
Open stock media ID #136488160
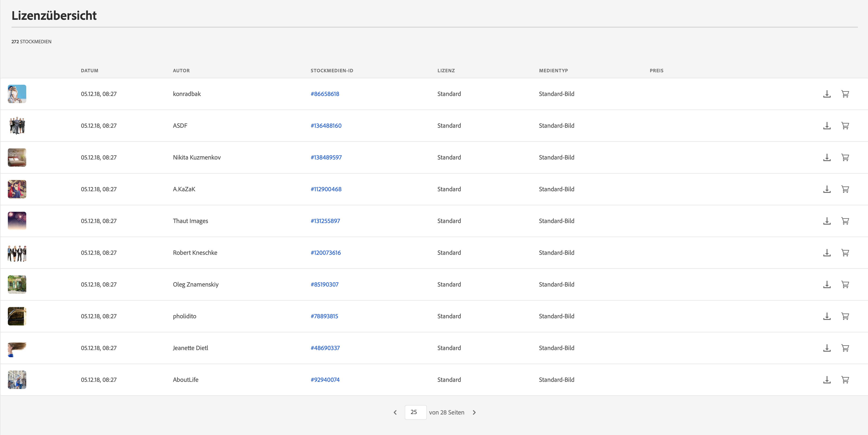(326, 126)
